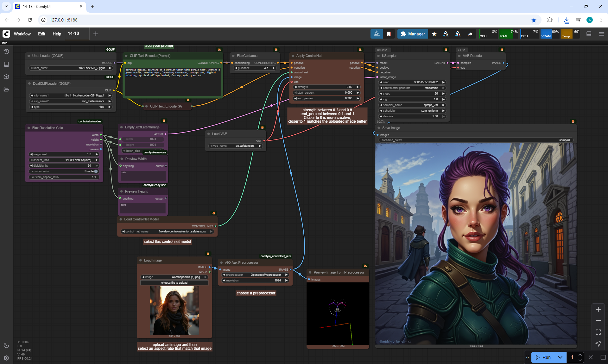Open the sampler_name dpmpp_2m dropdown
Image resolution: width=608 pixels, height=364 pixels.
point(412,105)
